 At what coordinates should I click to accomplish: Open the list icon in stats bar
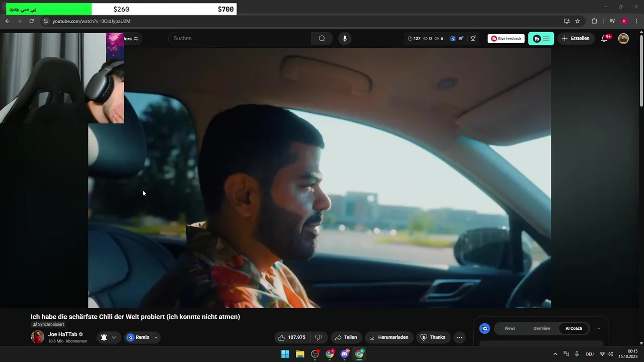[x=461, y=38]
